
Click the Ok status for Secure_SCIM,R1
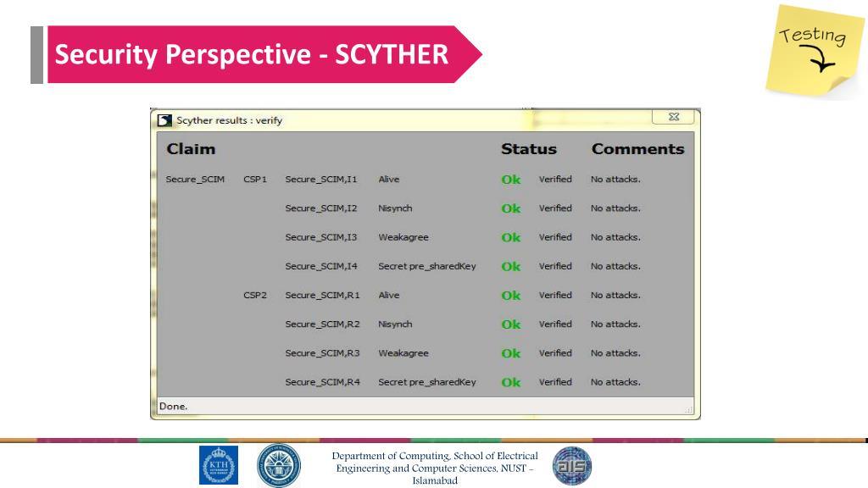click(x=511, y=296)
